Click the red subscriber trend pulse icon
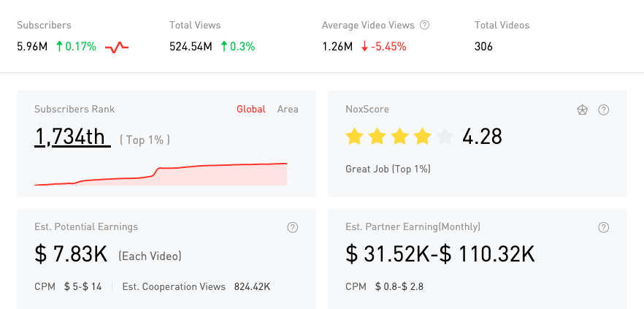This screenshot has width=644, height=309. (117, 47)
